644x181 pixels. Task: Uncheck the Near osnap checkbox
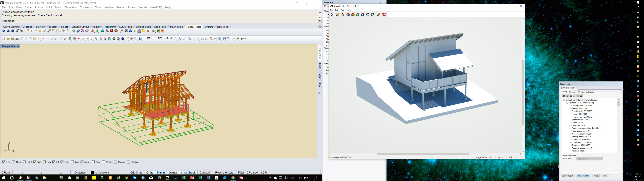(14, 162)
